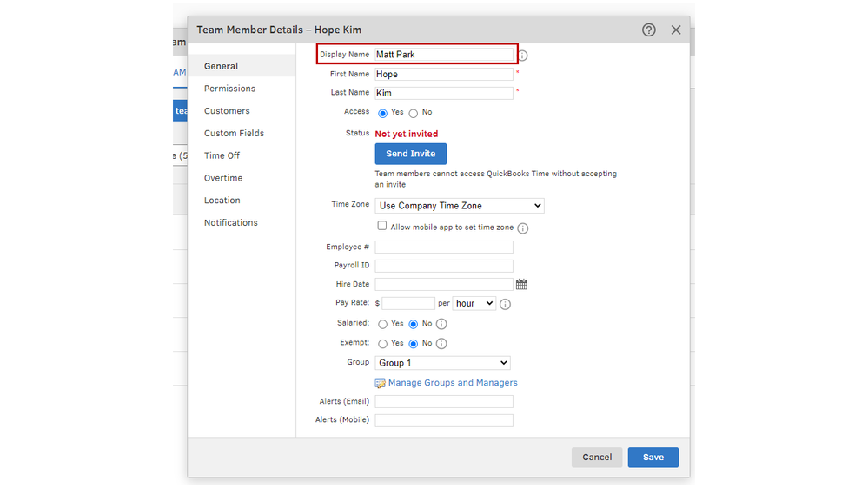Click info icon next to Salaried

[441, 324]
